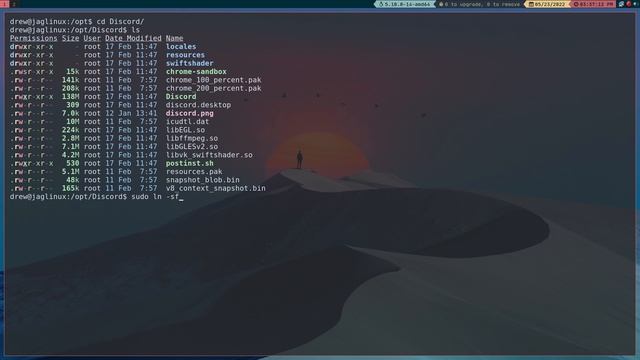
Task: Click the 'Date Modified' column header
Action: click(x=133, y=38)
